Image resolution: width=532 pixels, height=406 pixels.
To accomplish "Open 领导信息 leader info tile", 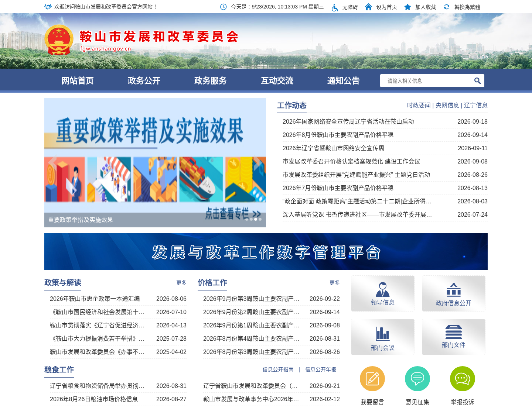I will pos(383,293).
